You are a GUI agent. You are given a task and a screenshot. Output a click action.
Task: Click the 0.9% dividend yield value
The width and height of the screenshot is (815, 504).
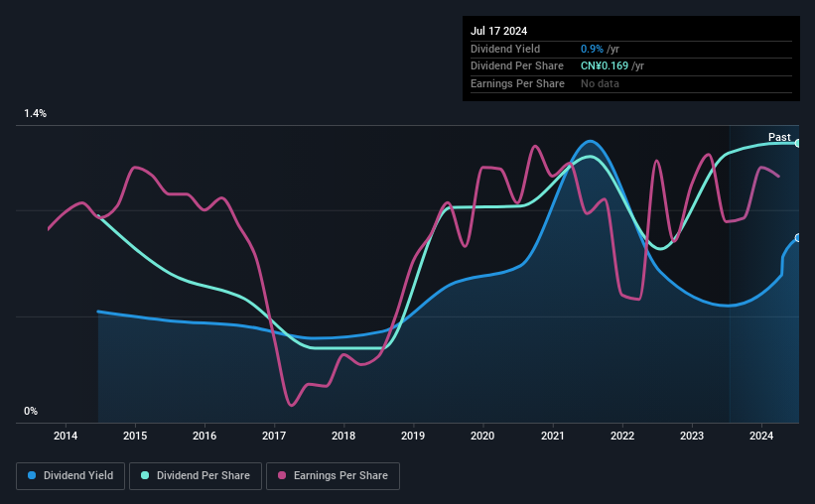point(592,49)
